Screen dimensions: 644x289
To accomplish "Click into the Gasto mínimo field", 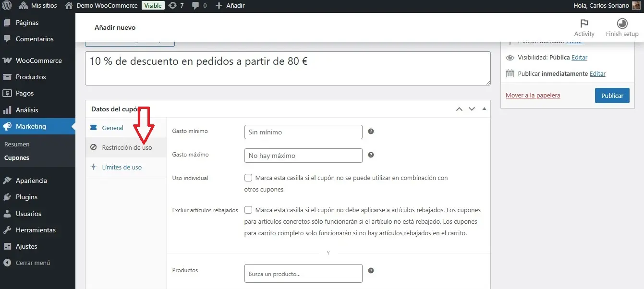I will [x=303, y=132].
